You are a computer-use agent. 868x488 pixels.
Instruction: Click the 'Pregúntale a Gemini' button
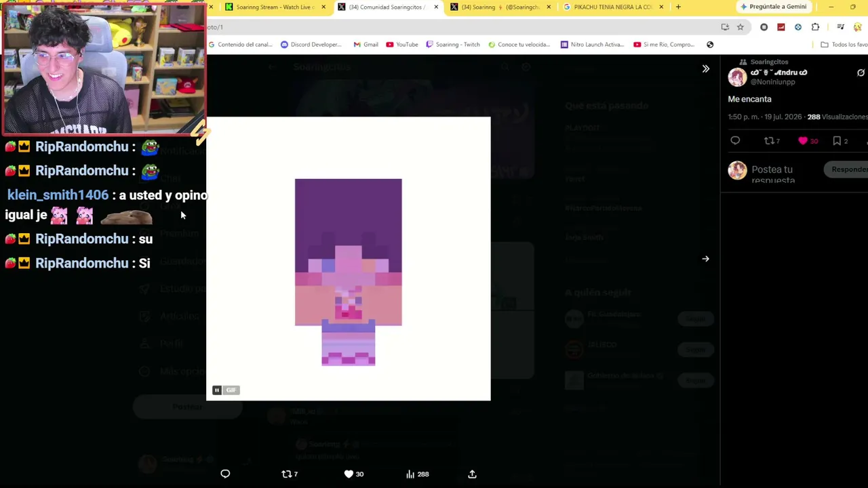773,7
